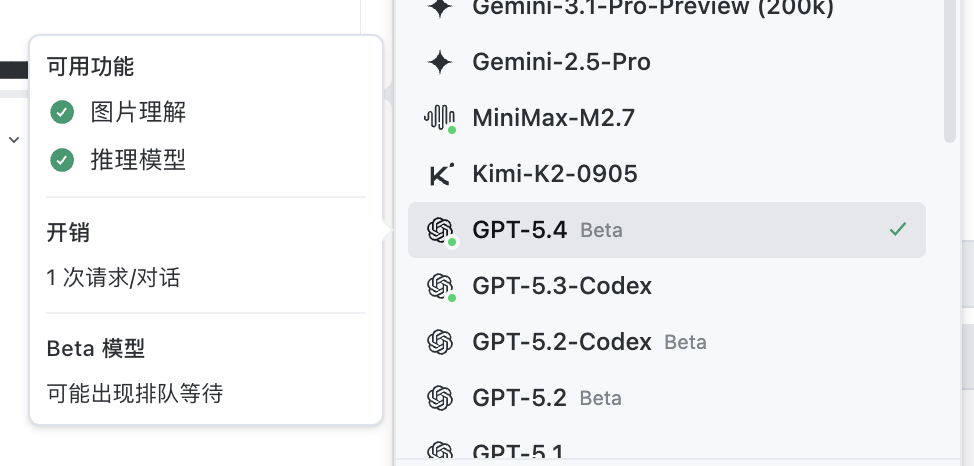Click the Gemini-2.5-Pro sparkle icon
The image size is (974, 466).
pos(440,62)
